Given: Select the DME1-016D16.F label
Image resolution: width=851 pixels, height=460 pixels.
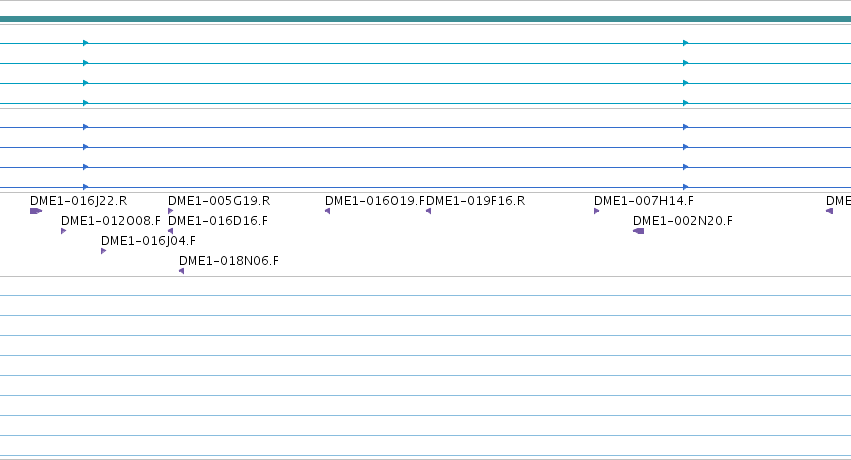Looking at the screenshot, I should tap(218, 221).
